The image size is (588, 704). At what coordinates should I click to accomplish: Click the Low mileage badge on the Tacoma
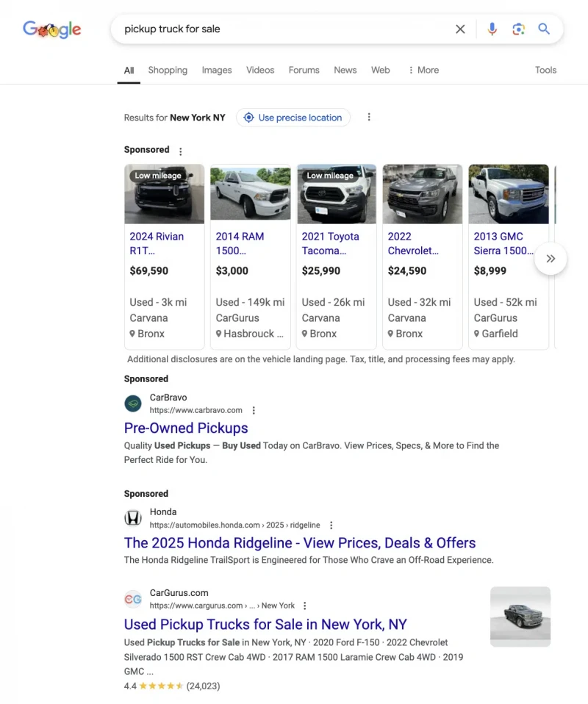point(330,176)
